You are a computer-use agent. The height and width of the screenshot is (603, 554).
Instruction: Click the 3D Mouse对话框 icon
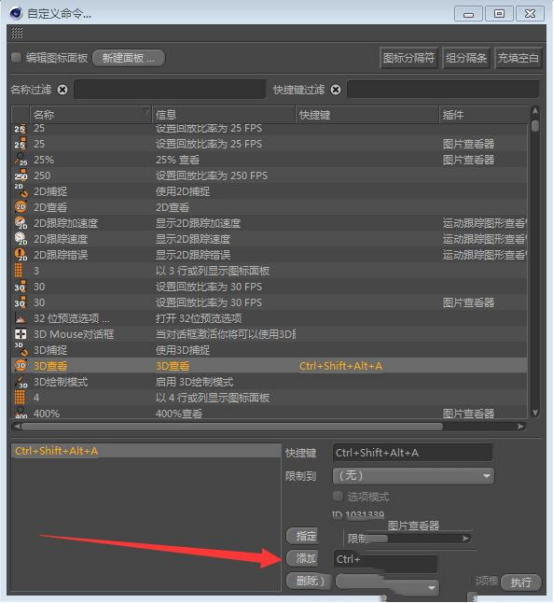coord(20,334)
